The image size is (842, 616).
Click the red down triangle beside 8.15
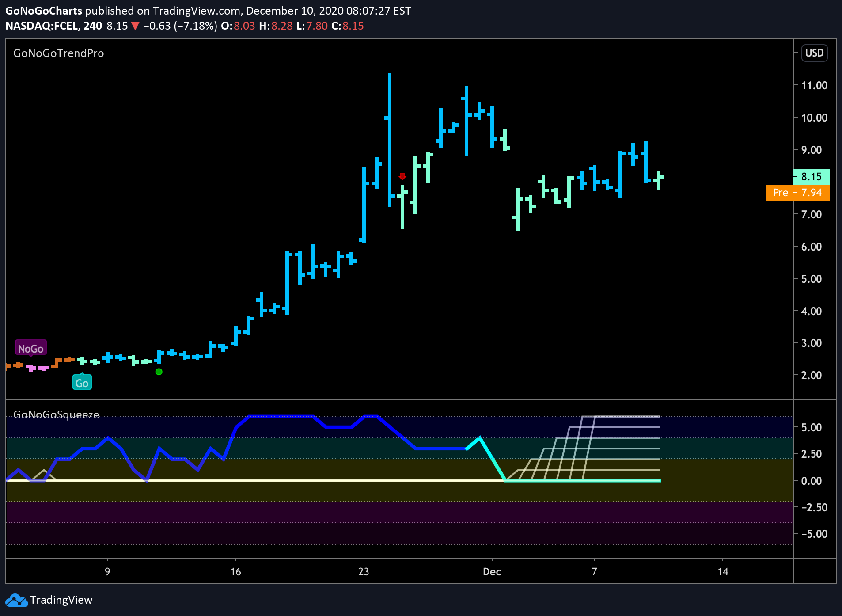135,26
